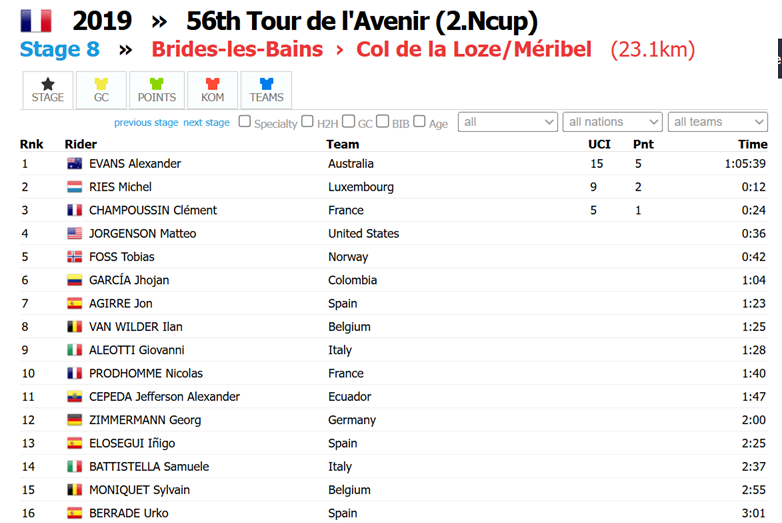Tick the H2H checkbox
Screen dimensions: 782x523
[x=308, y=121]
